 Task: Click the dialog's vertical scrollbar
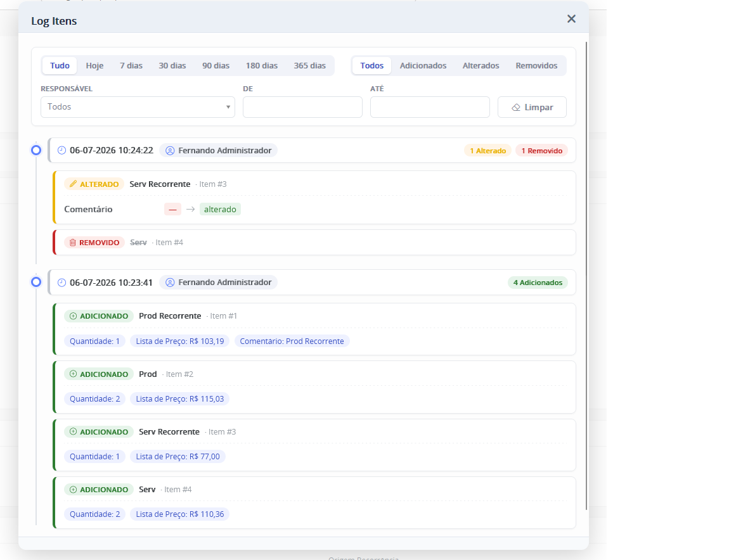[x=586, y=276]
